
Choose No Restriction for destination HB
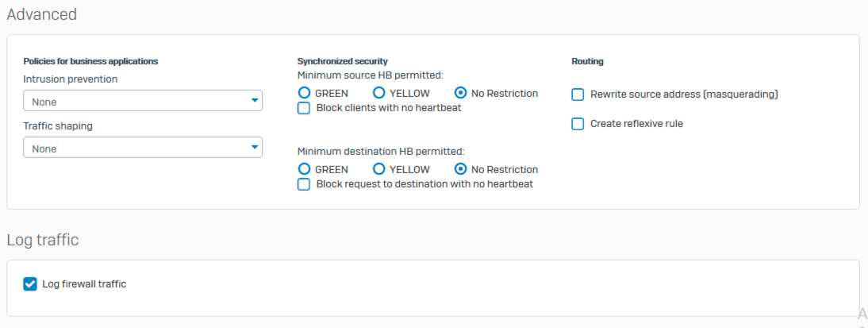click(x=460, y=169)
